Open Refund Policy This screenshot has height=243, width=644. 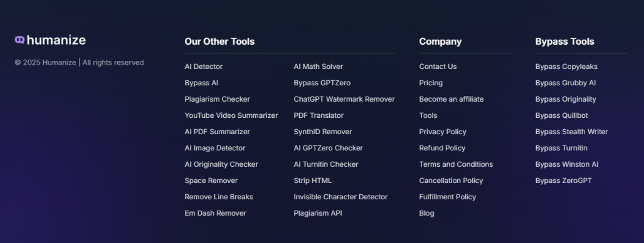[x=442, y=148]
